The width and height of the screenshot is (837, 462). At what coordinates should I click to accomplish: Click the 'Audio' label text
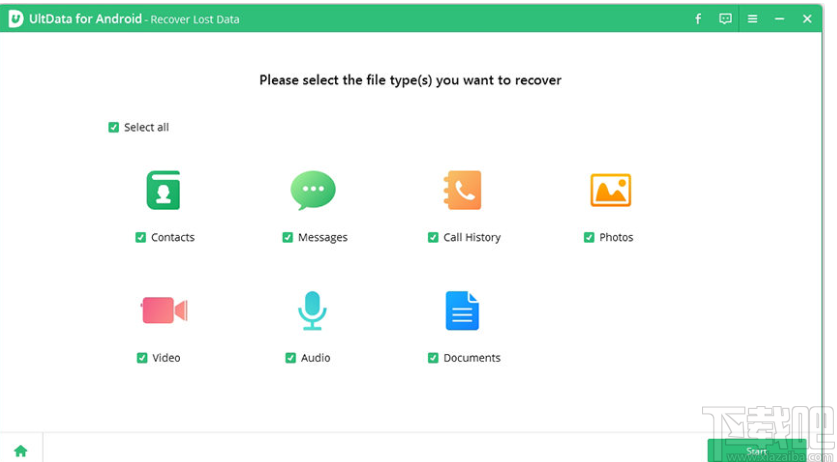click(x=315, y=358)
